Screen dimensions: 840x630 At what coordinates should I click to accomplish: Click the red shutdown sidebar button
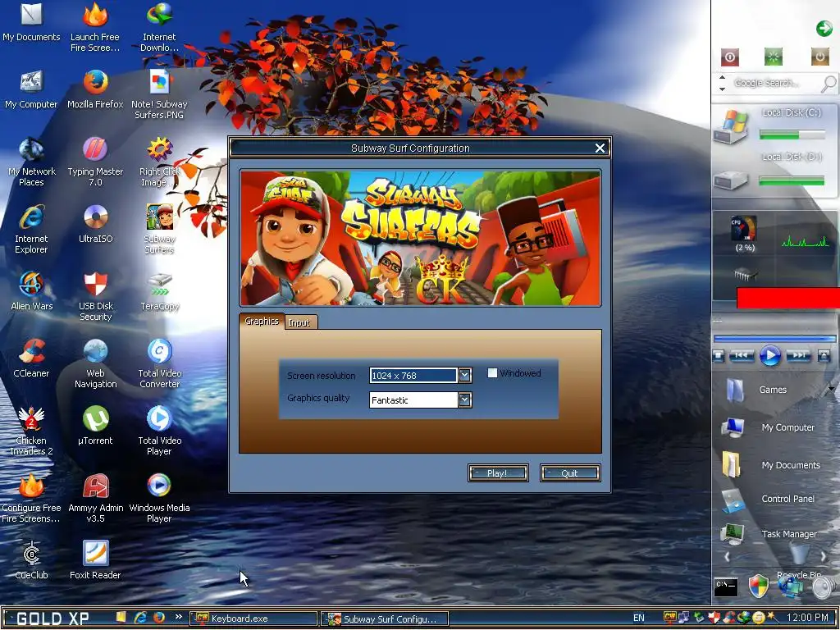click(729, 57)
